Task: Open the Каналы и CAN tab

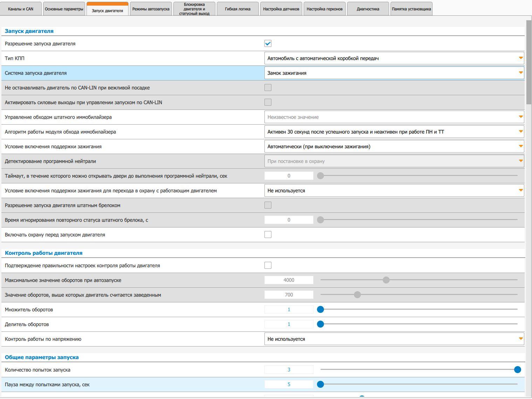Action: click(21, 9)
